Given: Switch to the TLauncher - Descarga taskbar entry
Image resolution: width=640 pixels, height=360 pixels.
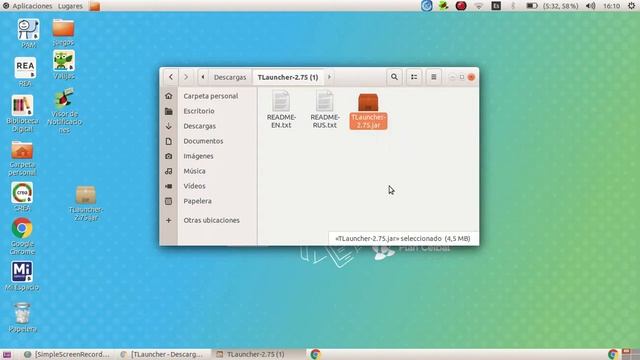Looking at the screenshot, I should pyautogui.click(x=162, y=354).
